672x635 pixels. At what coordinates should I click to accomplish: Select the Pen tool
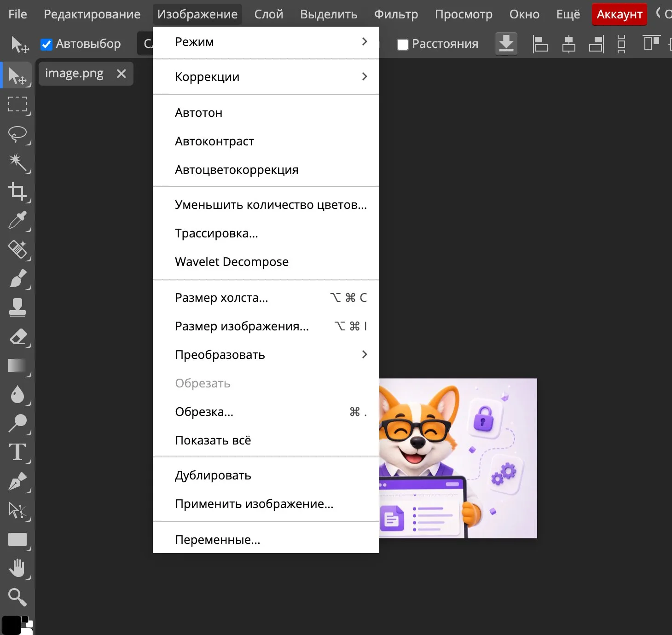coord(17,481)
